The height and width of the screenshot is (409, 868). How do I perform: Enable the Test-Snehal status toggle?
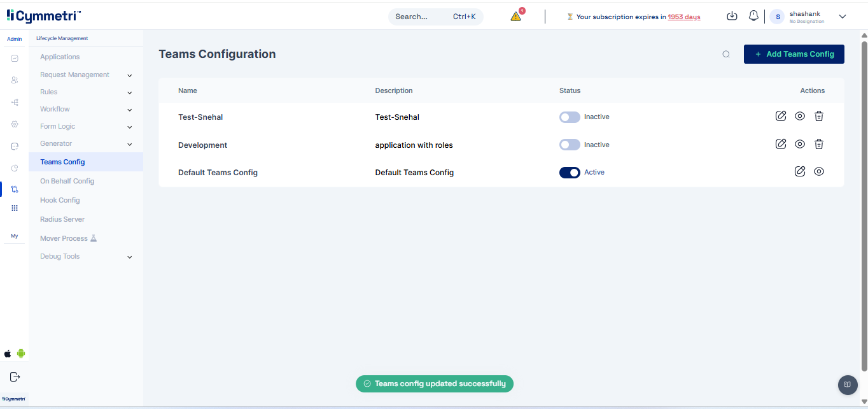tap(570, 117)
